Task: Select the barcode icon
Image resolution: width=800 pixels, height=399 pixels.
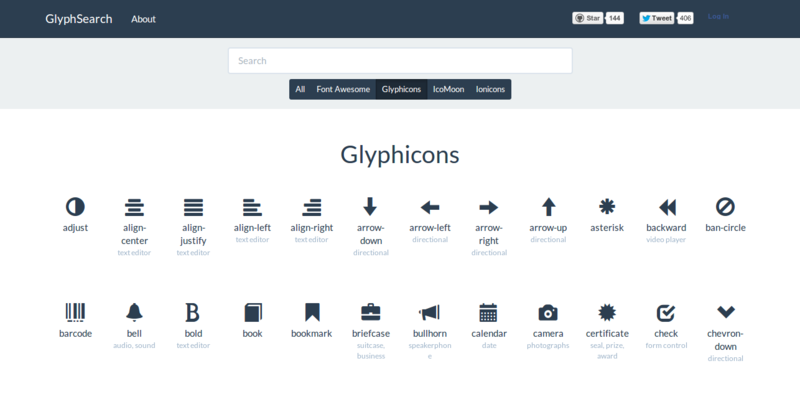Action: pyautogui.click(x=75, y=312)
